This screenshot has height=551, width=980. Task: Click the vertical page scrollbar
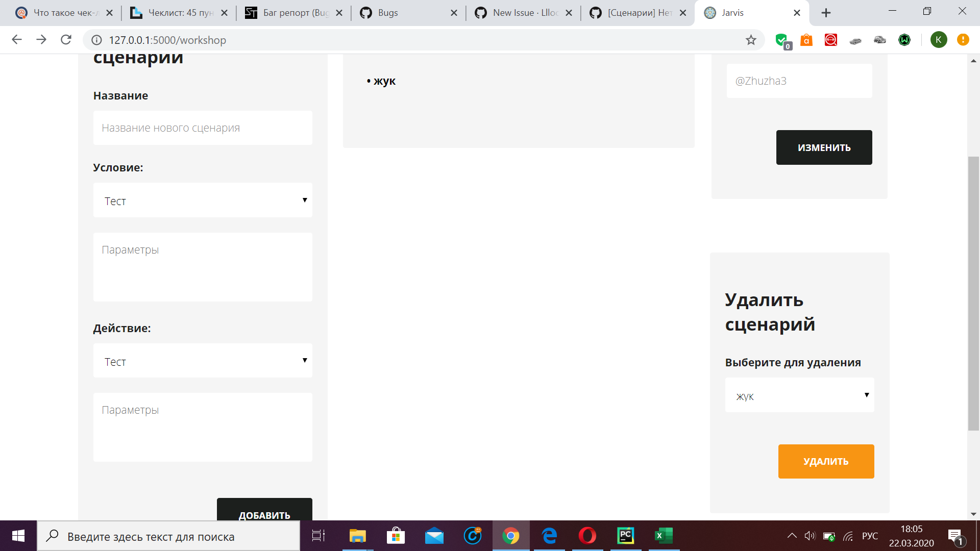click(x=973, y=294)
